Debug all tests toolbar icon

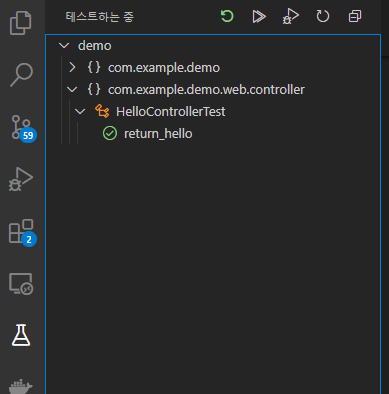290,16
